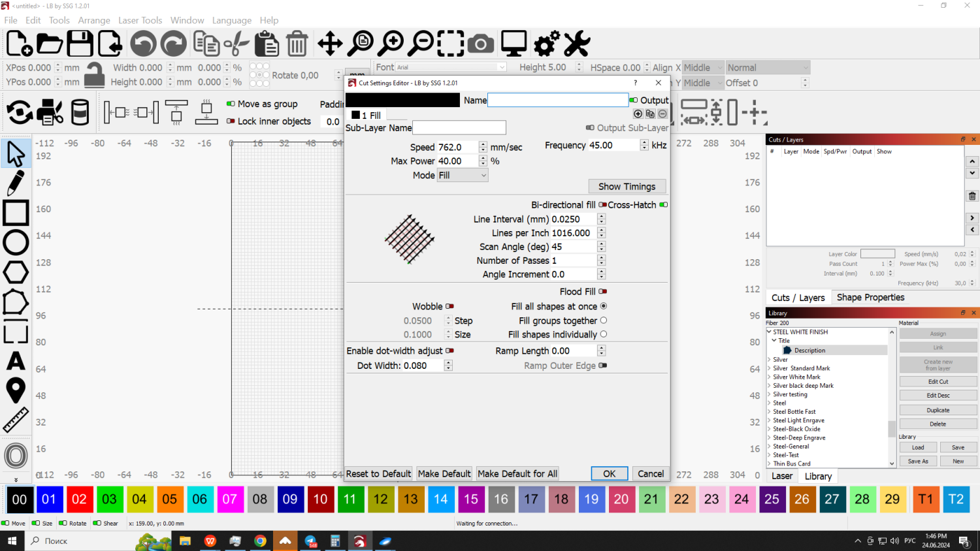Click the layer Name input field
Viewport: 980px width, 551px height.
point(557,101)
